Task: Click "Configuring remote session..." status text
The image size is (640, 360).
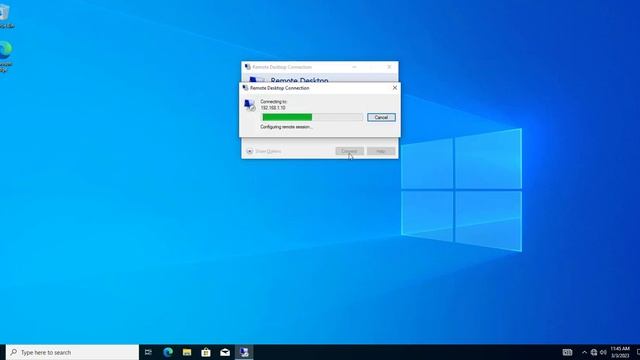Action: [x=286, y=127]
